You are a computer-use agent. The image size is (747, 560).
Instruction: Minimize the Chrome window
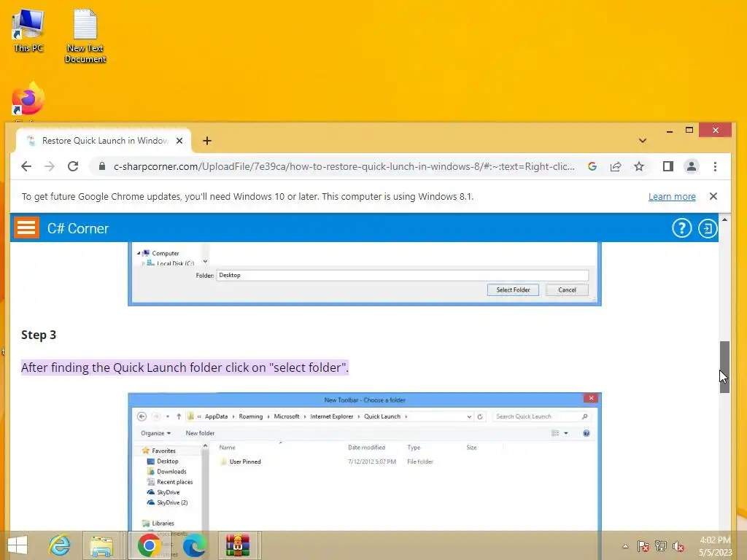tap(670, 131)
